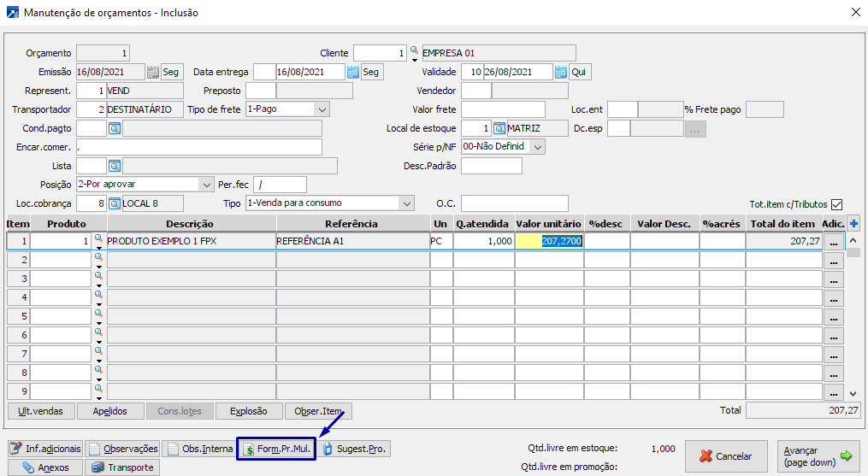The width and height of the screenshot is (868, 476).
Task: Click the Vendedor code field
Action: tap(476, 91)
